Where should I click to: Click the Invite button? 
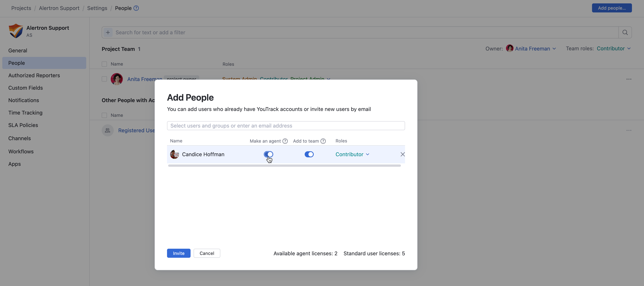coord(179,253)
